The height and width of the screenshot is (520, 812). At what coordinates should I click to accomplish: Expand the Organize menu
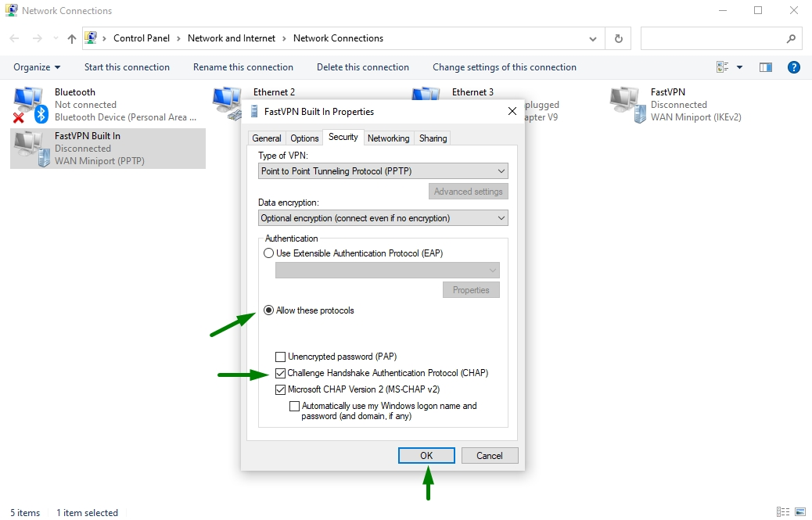pos(37,67)
